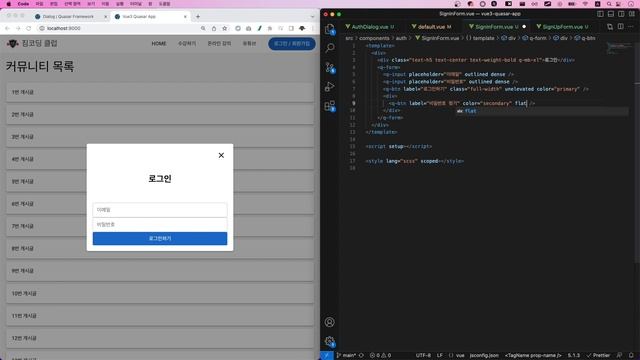
Task: Go forward in the browser
Action: (18, 28)
